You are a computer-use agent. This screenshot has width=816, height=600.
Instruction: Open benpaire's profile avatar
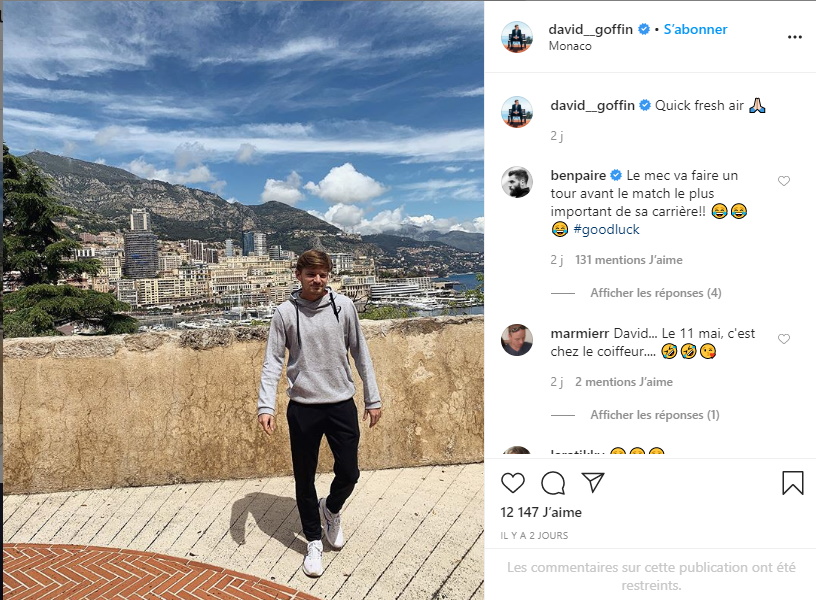(517, 182)
